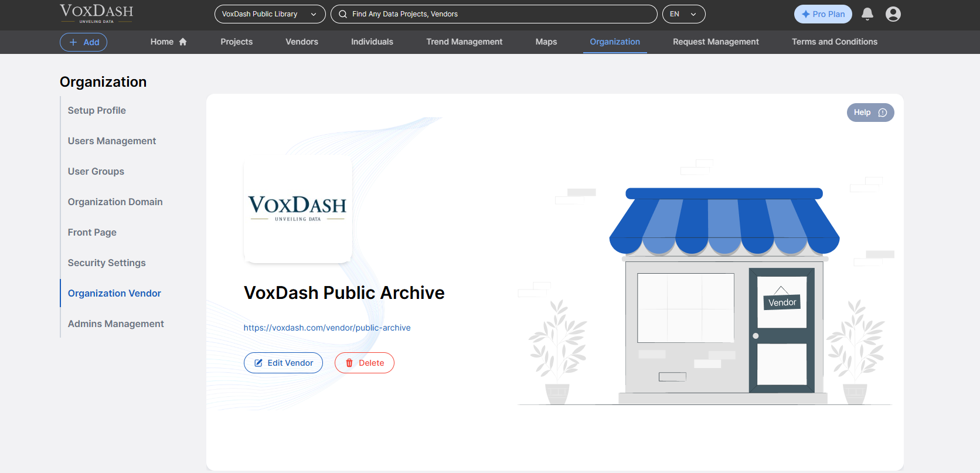Open the Maps menu item
980x473 pixels.
click(546, 42)
